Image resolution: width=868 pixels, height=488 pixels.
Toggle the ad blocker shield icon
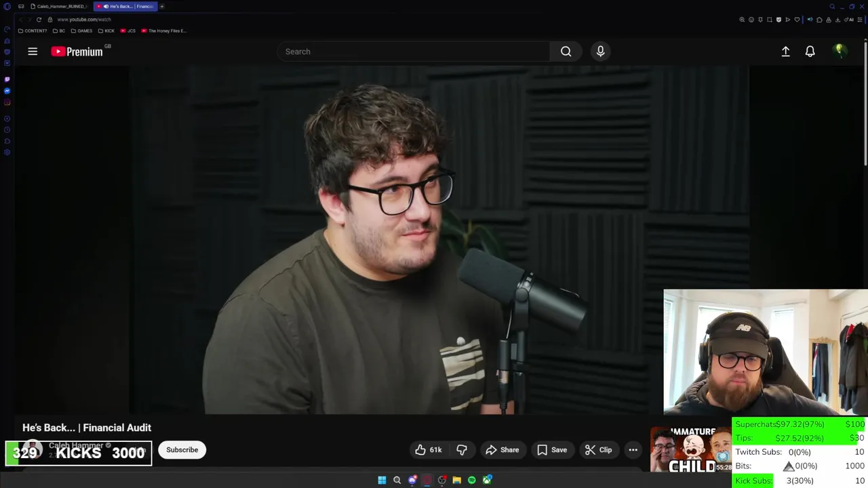[778, 20]
